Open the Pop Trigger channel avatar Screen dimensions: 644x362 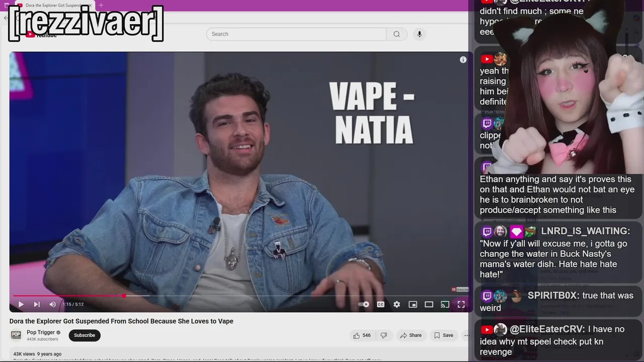click(17, 335)
